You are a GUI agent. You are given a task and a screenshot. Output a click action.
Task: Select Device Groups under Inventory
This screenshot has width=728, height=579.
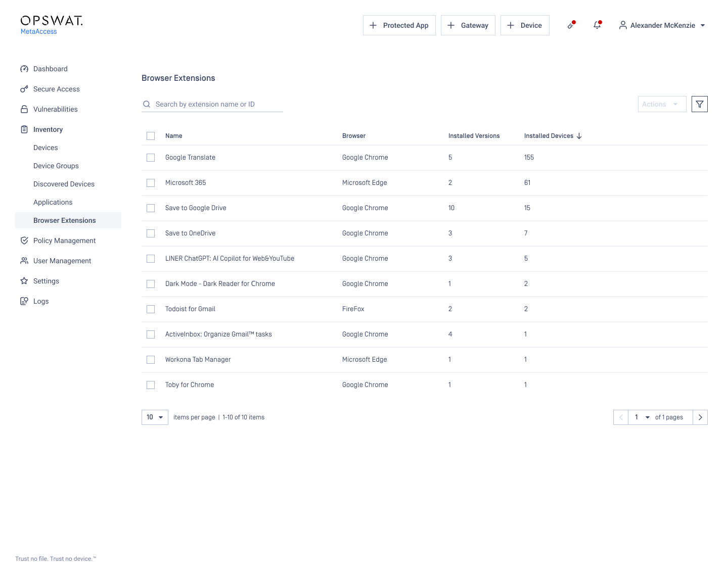pos(56,166)
